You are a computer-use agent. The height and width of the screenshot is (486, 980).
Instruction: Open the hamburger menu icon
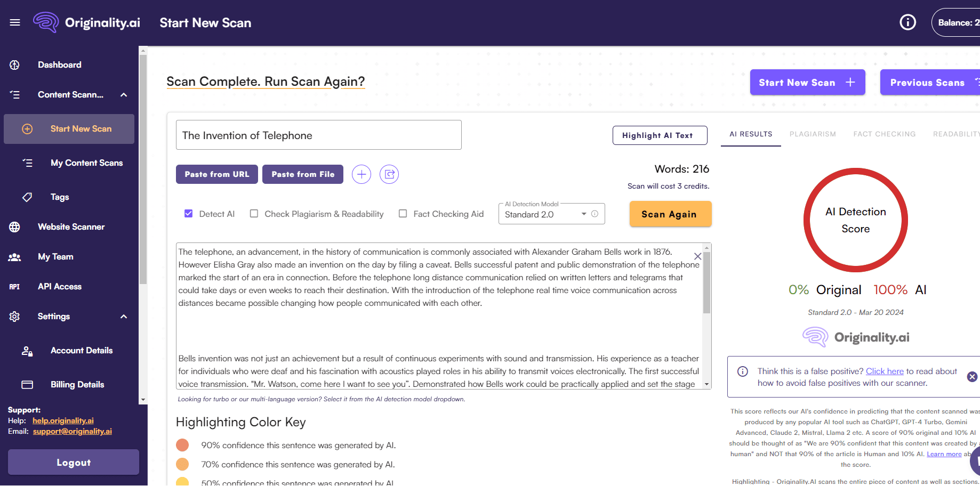15,22
